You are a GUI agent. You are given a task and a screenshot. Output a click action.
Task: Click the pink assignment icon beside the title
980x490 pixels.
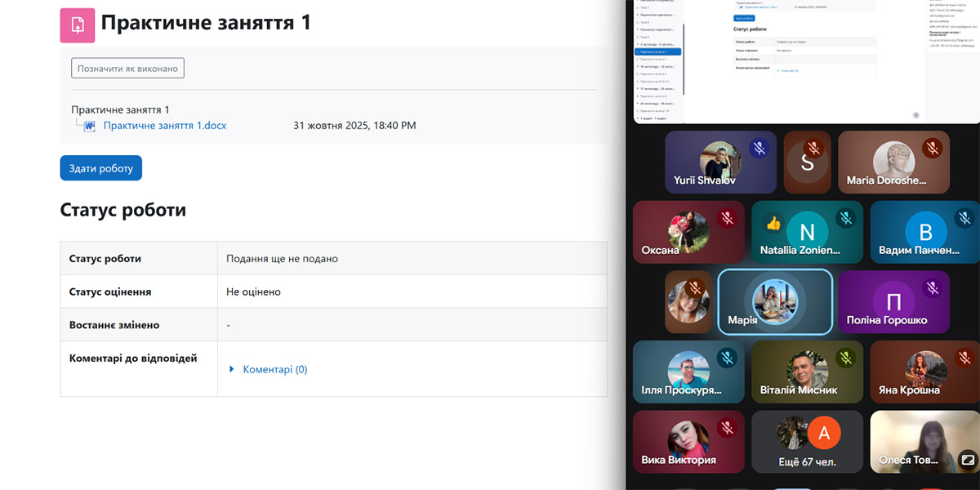pyautogui.click(x=78, y=25)
